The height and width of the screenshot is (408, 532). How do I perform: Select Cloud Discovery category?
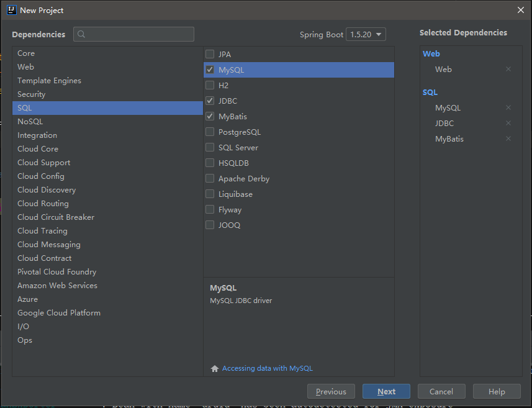tap(107, 190)
